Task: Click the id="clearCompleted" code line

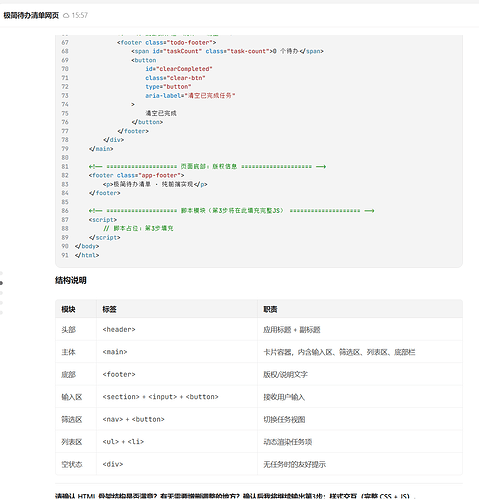Action: (x=179, y=69)
